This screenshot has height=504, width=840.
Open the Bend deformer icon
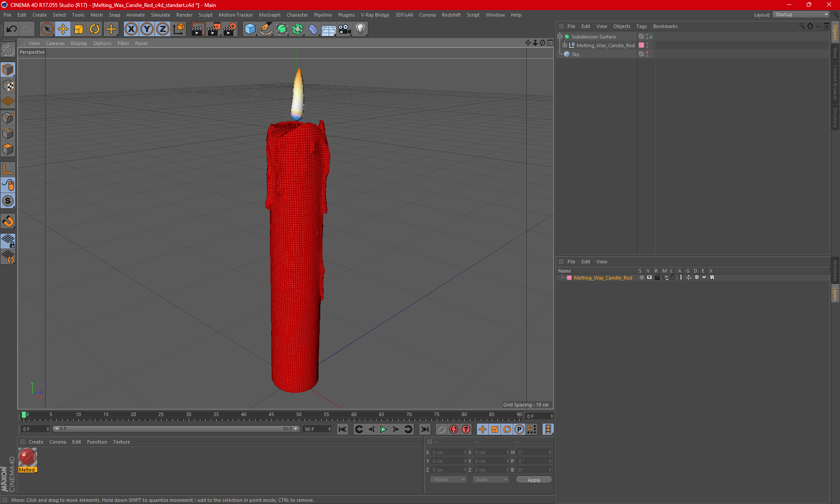click(313, 29)
